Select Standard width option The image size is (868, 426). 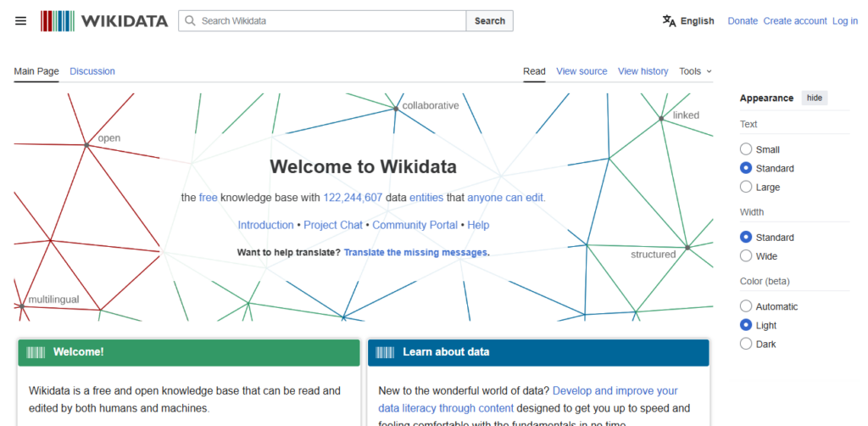pyautogui.click(x=746, y=237)
